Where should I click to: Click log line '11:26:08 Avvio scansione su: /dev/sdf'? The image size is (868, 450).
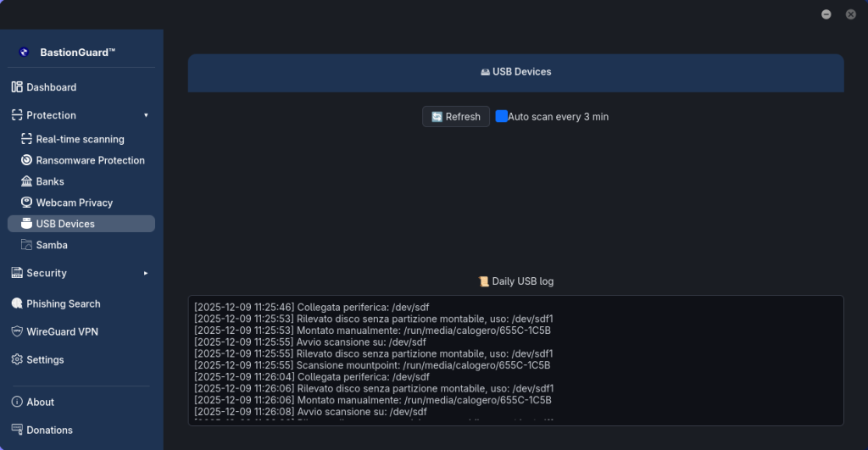(310, 412)
